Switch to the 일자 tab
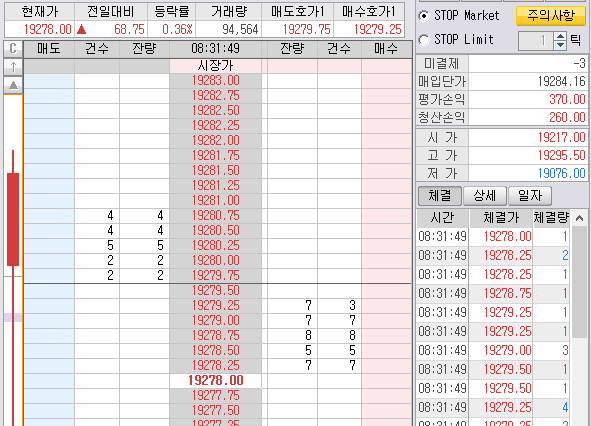 pos(530,196)
